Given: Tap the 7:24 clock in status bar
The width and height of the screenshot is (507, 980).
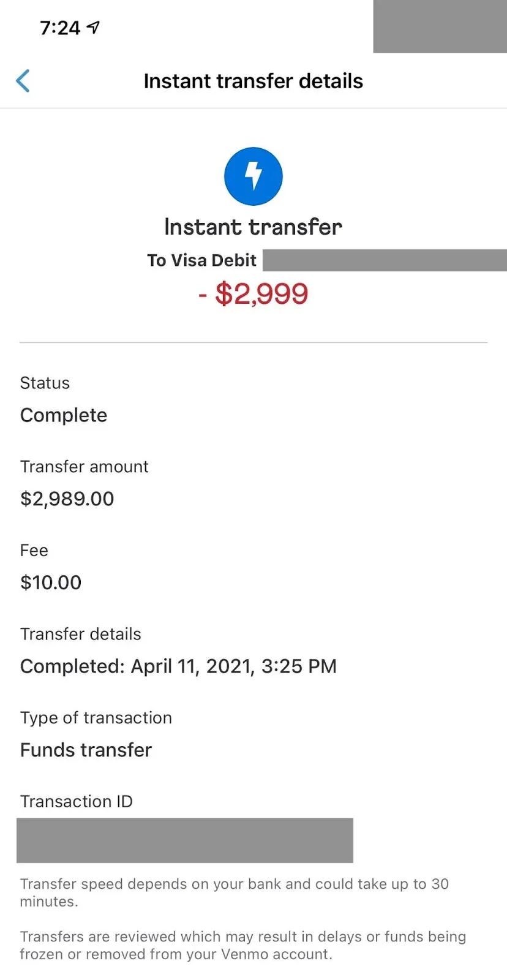Looking at the screenshot, I should tap(60, 28).
